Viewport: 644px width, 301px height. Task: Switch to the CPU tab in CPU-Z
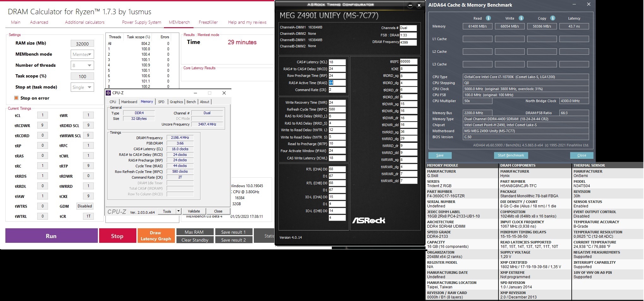(113, 102)
